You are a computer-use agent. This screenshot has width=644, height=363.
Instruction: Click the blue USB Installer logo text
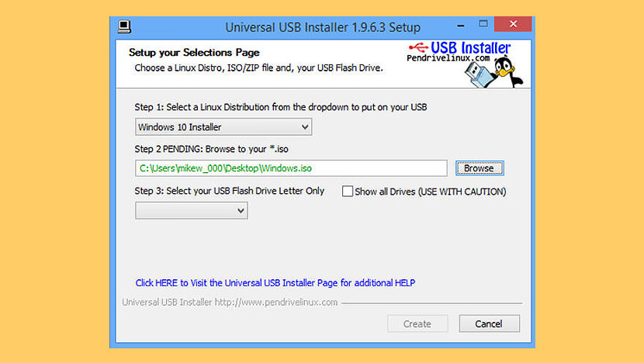(x=471, y=47)
